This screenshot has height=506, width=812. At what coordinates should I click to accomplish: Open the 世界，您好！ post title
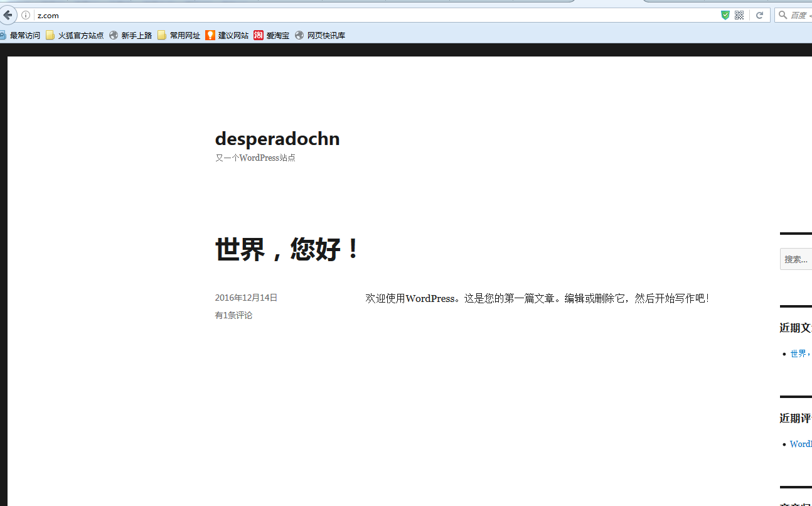coord(288,249)
